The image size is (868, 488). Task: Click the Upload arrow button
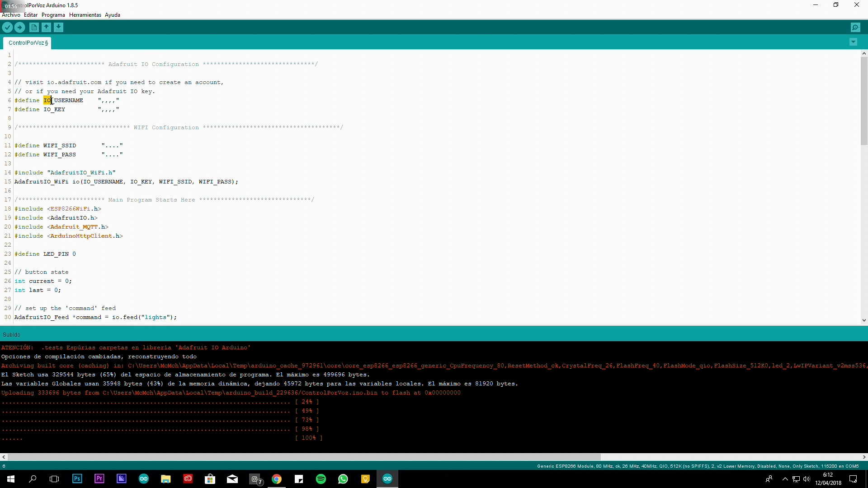pos(19,27)
